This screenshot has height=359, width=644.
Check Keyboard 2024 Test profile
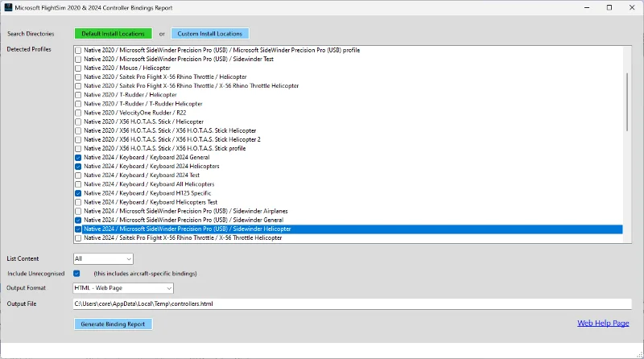pyautogui.click(x=78, y=175)
